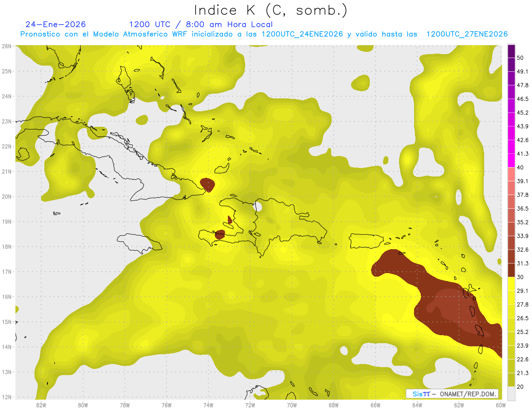Image resolution: width=532 pixels, height=411 pixels.
Task: Click the latitude label "22N"
Action: point(6,146)
